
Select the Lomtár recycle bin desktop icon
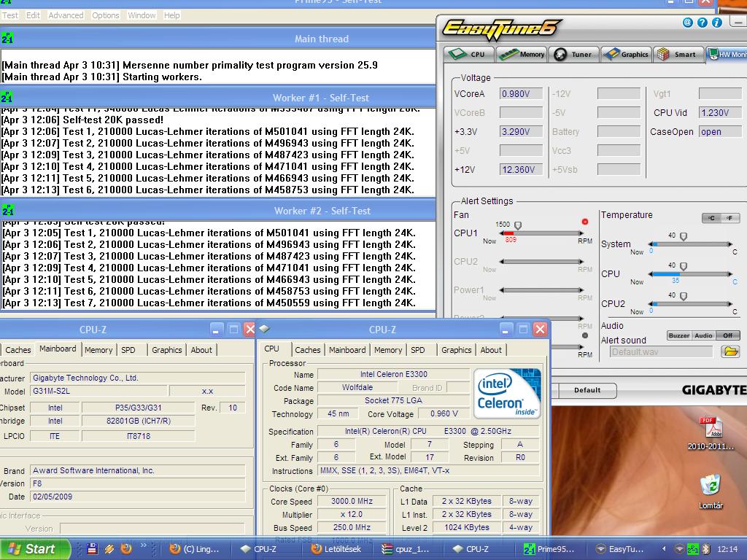[x=711, y=491]
